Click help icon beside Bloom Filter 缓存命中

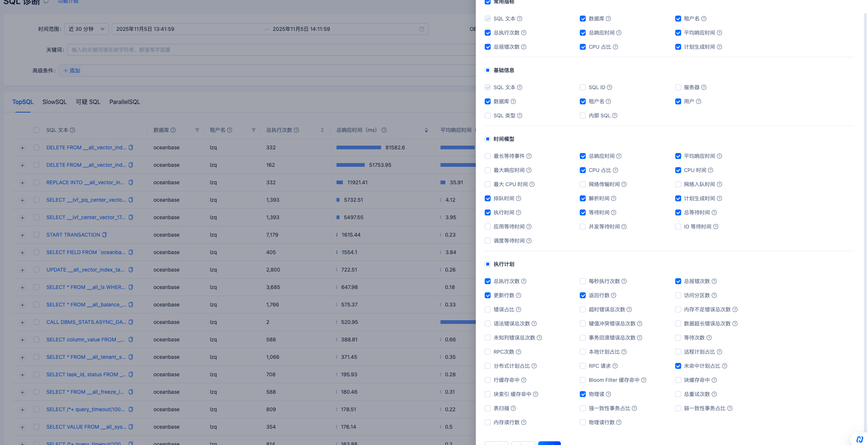point(644,380)
